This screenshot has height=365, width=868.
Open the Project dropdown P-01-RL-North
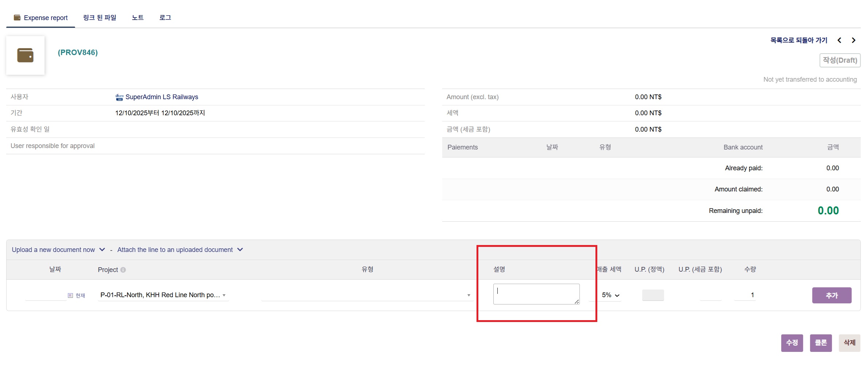coord(163,295)
